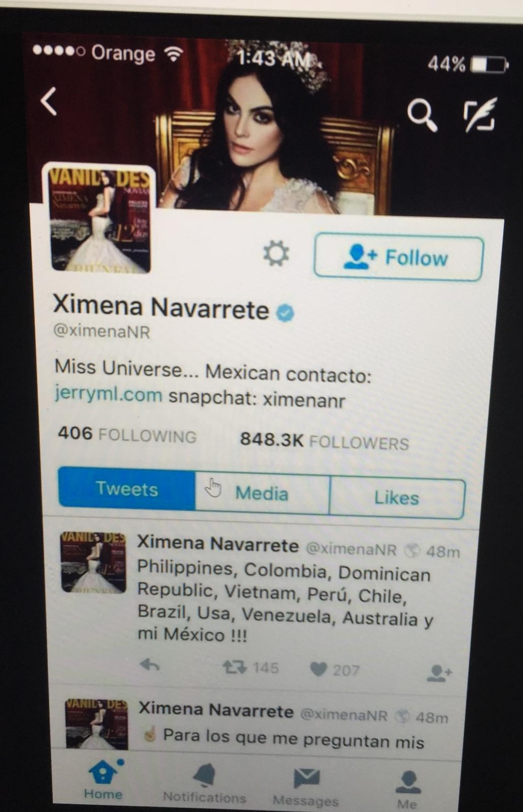Screen dimensions: 523x812
Task: Follow Ximena Navarrete
Action: [x=399, y=257]
